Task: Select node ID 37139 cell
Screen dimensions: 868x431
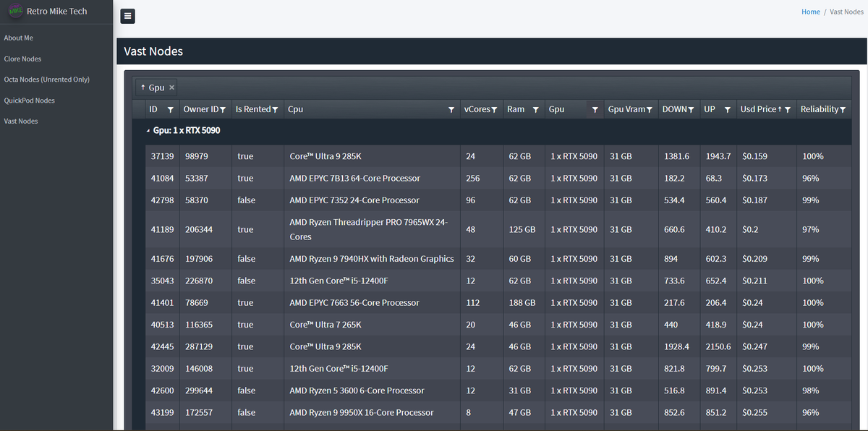Action: point(162,156)
